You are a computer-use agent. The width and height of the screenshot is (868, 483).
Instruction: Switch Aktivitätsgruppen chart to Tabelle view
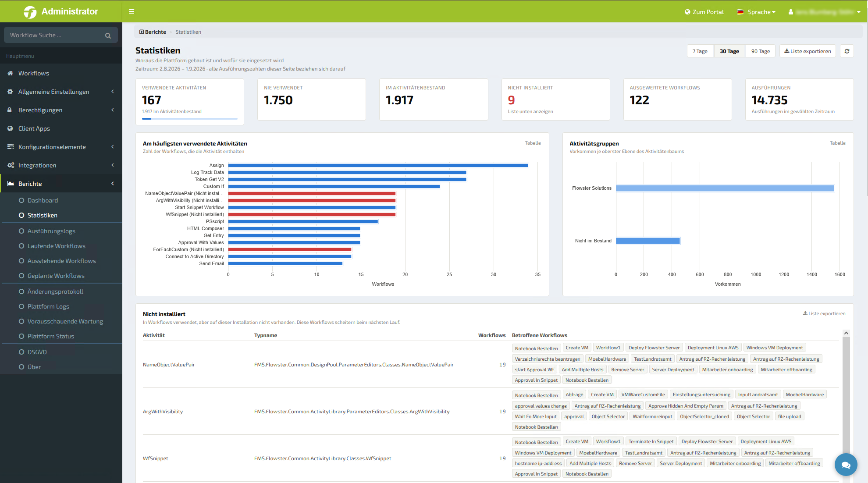(837, 143)
